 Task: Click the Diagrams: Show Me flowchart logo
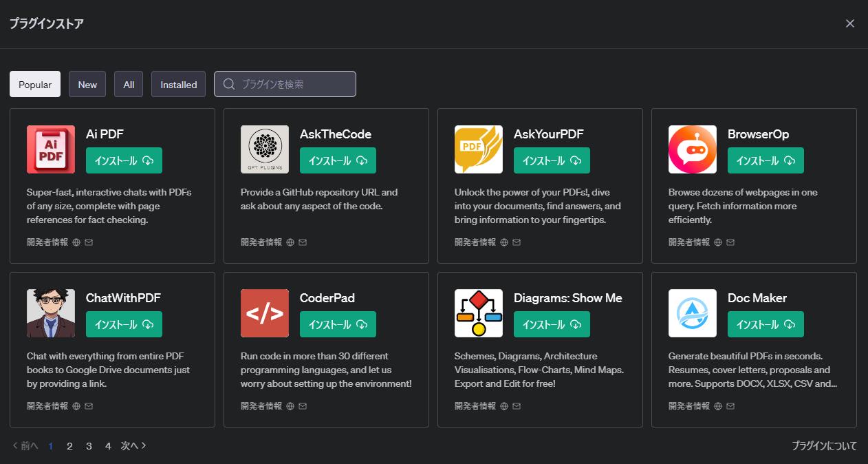pyautogui.click(x=479, y=313)
